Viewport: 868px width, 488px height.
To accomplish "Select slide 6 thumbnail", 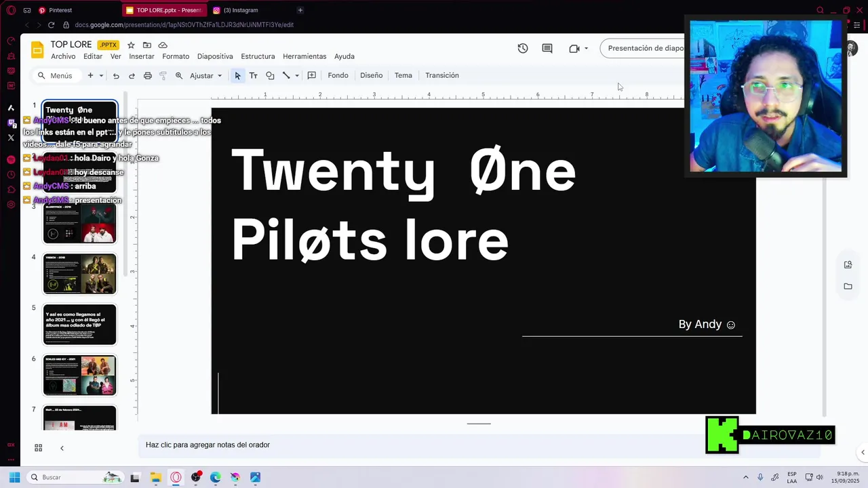I will pyautogui.click(x=80, y=375).
